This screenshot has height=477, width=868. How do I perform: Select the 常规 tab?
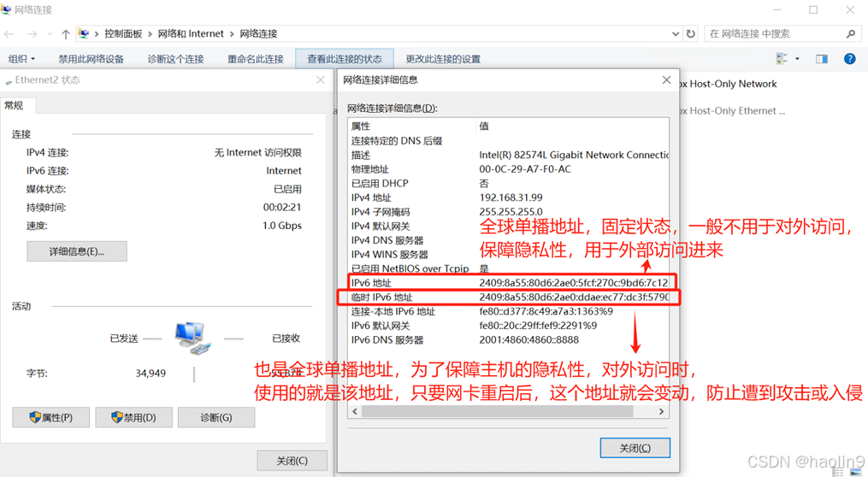pos(15,105)
